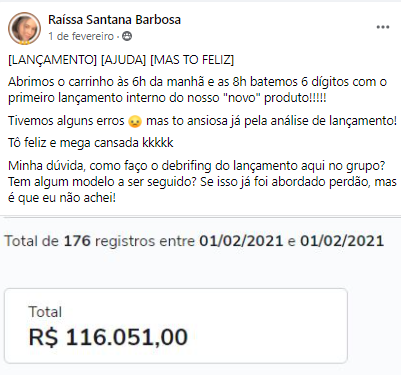This screenshot has height=375, width=401.
Task: Click the 'Total de' text before the count
Action: pos(32,241)
